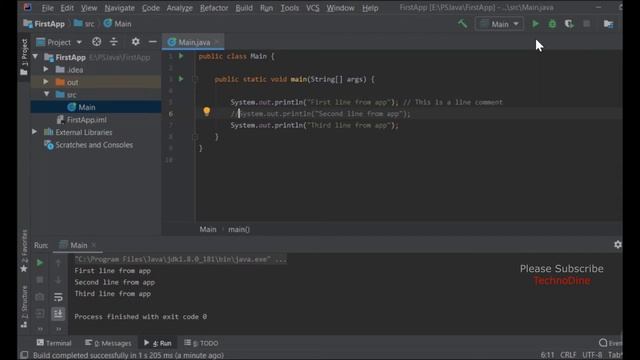This screenshot has width=640, height=360.
Task: Toggle soft-wrap in the Run console
Action: click(x=58, y=297)
